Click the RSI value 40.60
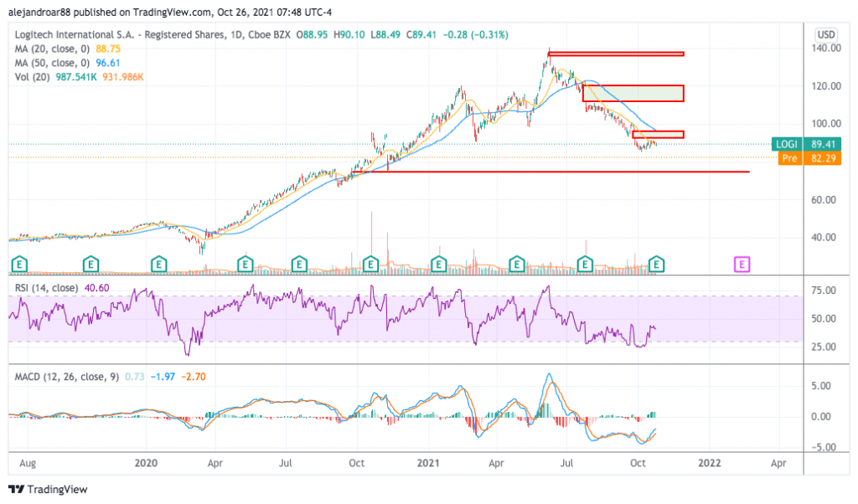The width and height of the screenshot is (858, 504). 97,288
